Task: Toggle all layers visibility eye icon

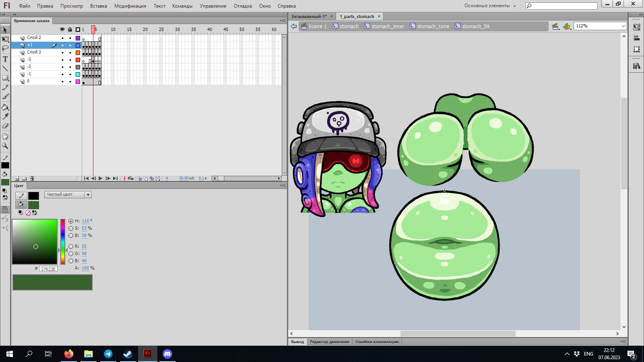Action: tap(62, 29)
